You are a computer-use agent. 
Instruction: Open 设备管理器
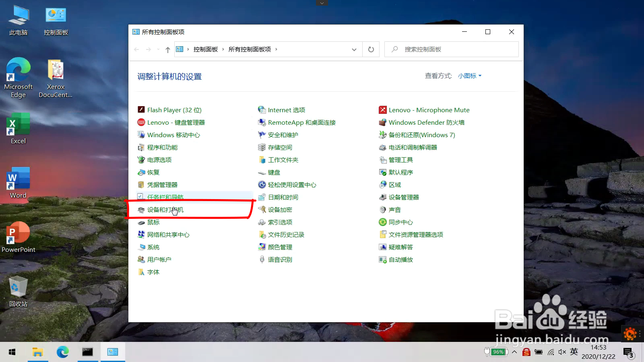pyautogui.click(x=404, y=197)
